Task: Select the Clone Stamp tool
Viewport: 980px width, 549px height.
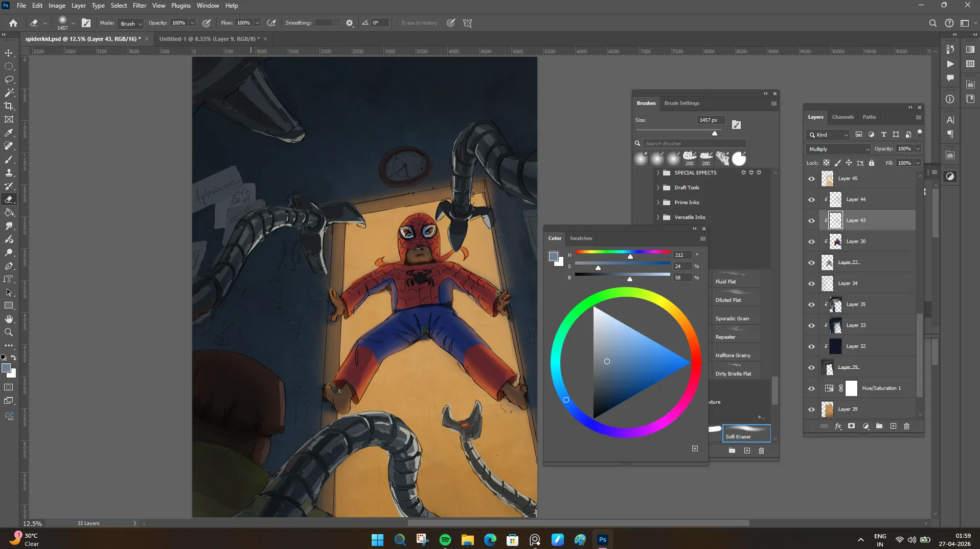Action: click(x=9, y=172)
